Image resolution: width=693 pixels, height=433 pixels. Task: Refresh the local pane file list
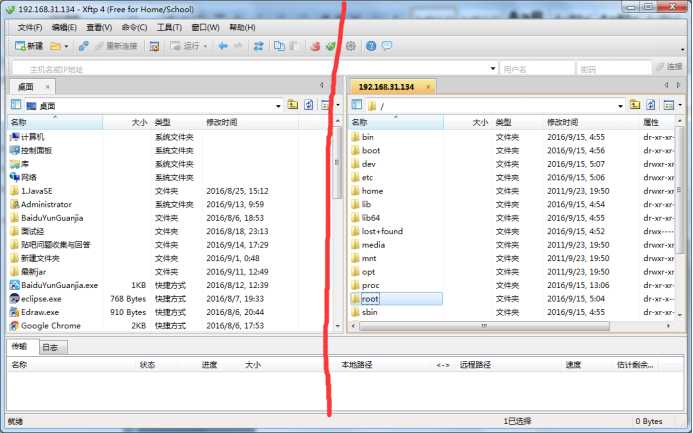(x=308, y=105)
